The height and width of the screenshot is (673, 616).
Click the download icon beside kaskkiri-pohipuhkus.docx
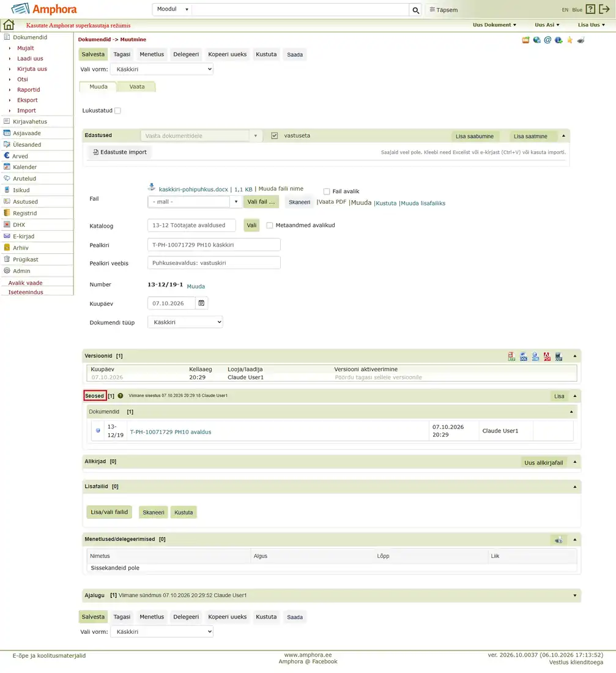coord(152,187)
